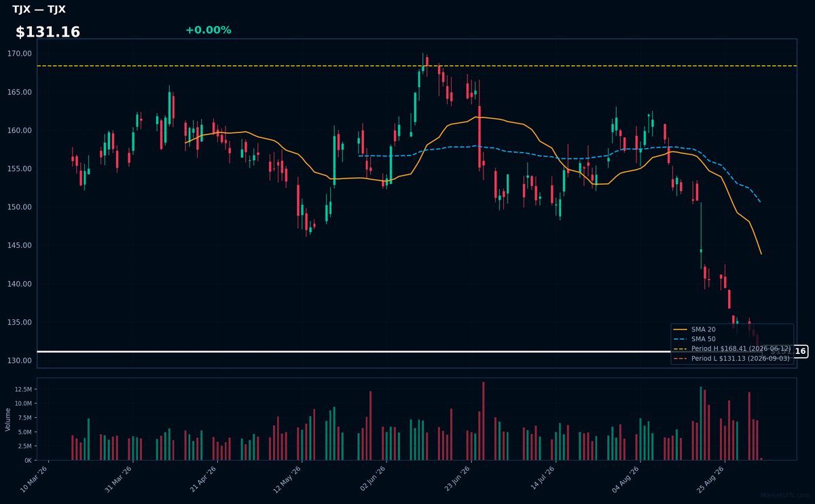Click the Period H $168.41 legend entry

(732, 348)
